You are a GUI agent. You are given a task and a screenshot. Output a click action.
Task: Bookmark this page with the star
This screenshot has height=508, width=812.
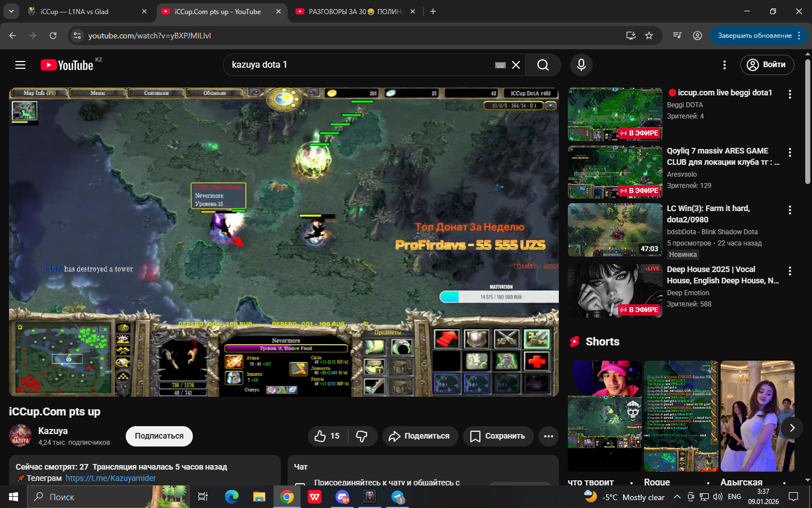649,36
